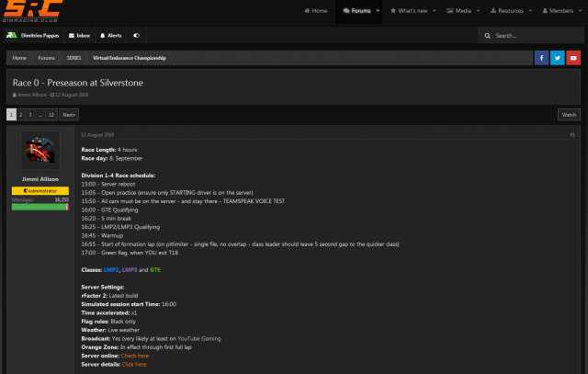Viewport: 588px width, 374px height.
Task: Go to the Home nav tab
Action: (315, 11)
